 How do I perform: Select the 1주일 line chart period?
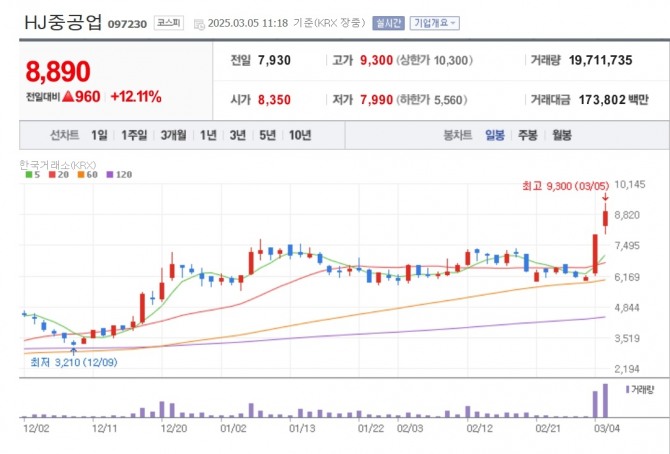point(134,136)
